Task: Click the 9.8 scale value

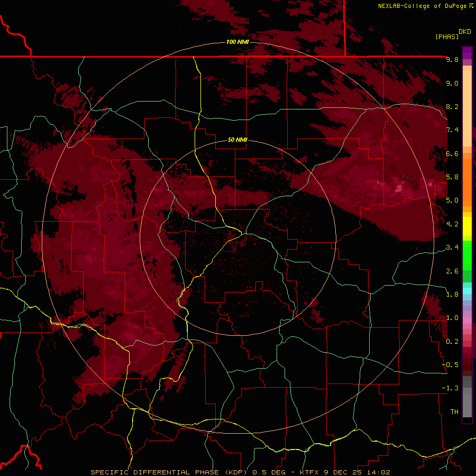Action: (x=452, y=59)
